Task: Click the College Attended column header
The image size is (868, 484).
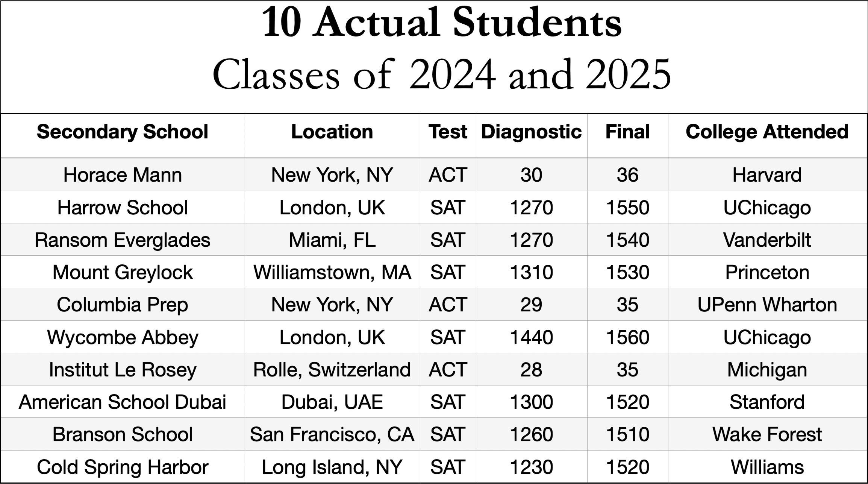Action: tap(767, 132)
